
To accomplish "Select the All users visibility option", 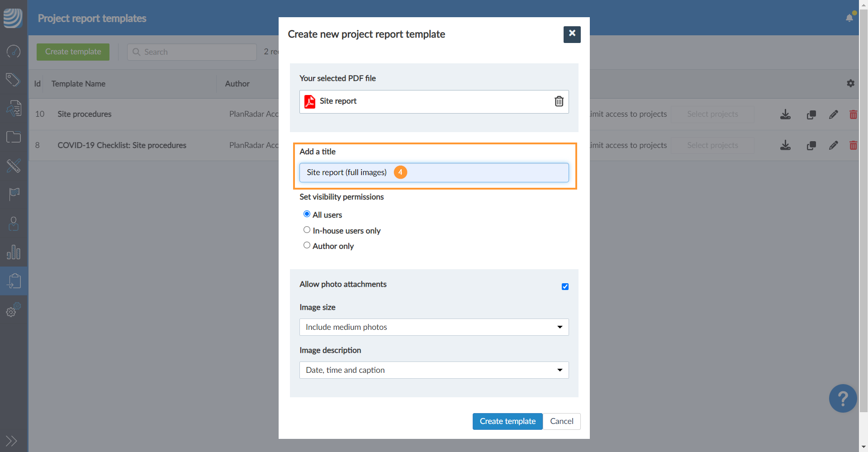I will [307, 214].
